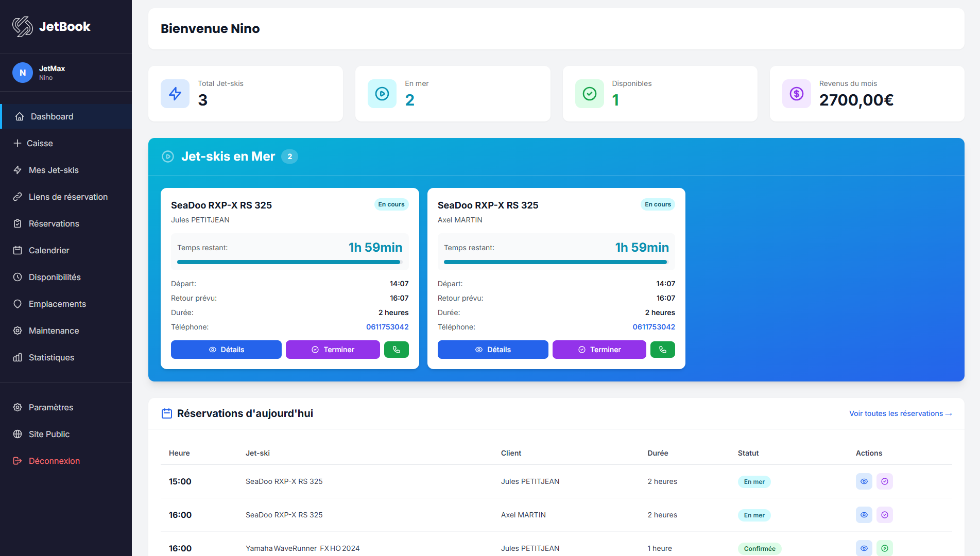Open the Caisse menu item

coord(40,143)
